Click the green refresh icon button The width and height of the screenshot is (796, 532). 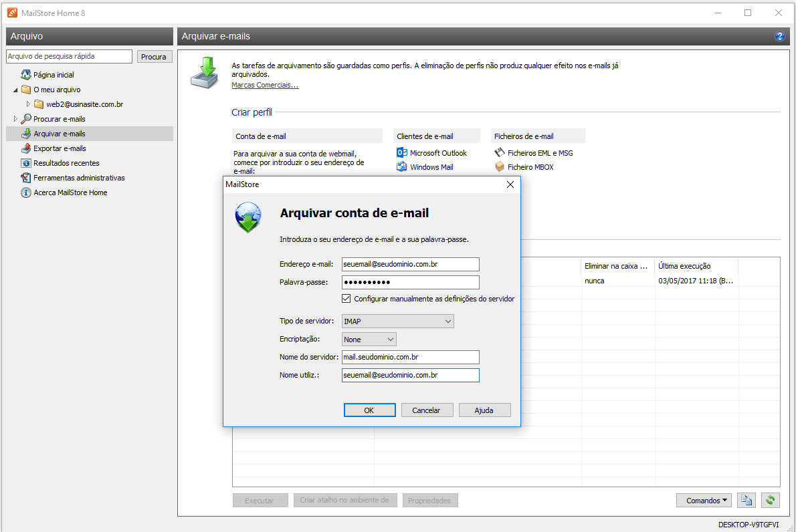771,500
